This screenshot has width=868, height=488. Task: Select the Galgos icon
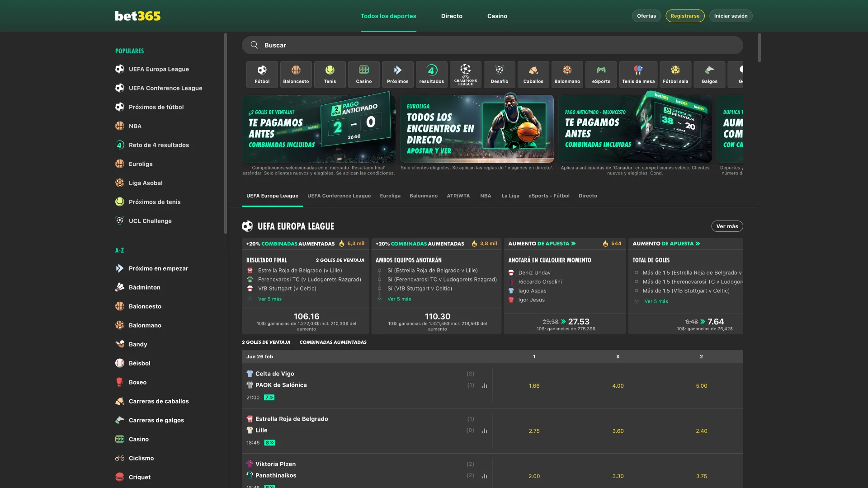point(709,74)
